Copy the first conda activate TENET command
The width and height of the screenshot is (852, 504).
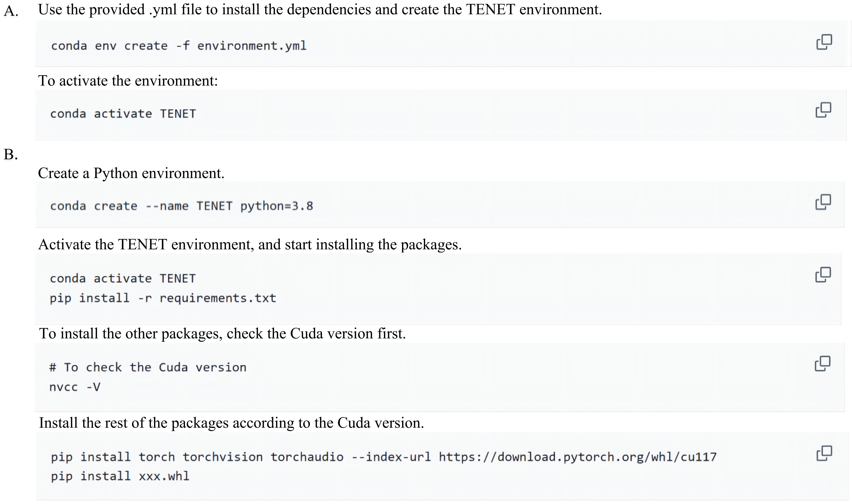click(x=823, y=110)
